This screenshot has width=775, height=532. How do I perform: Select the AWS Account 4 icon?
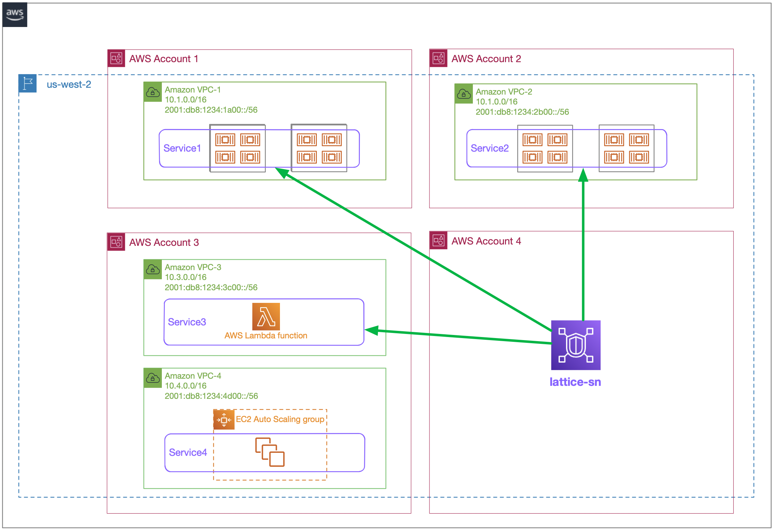pos(438,241)
